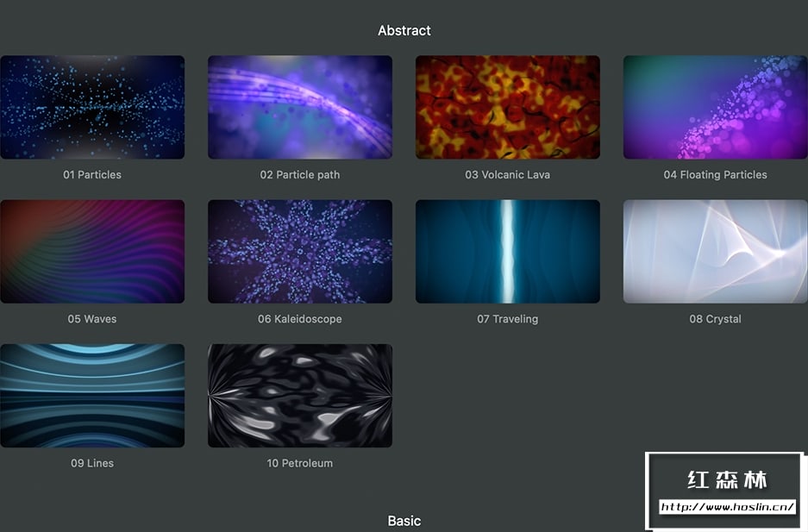Select the 02 Particle path thumbnail
Image resolution: width=808 pixels, height=532 pixels.
(x=300, y=107)
